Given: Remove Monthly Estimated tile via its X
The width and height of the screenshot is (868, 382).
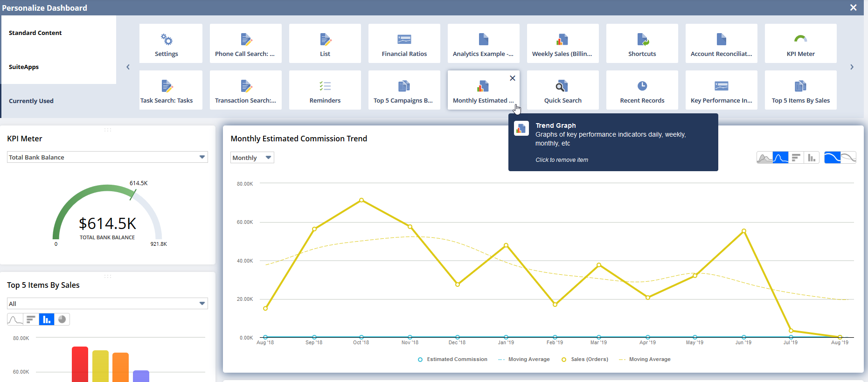Looking at the screenshot, I should 513,78.
